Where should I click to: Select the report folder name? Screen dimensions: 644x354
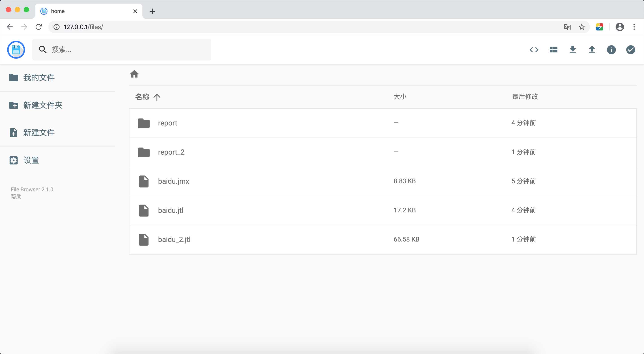167,123
